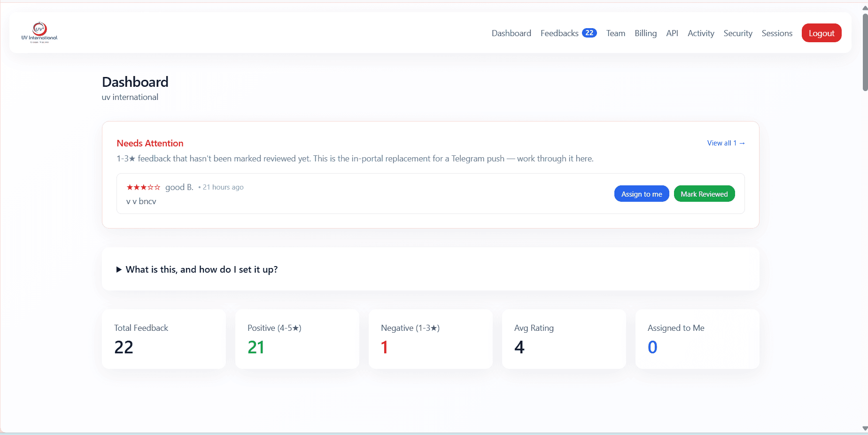
Task: Go to the Team page
Action: coord(615,33)
